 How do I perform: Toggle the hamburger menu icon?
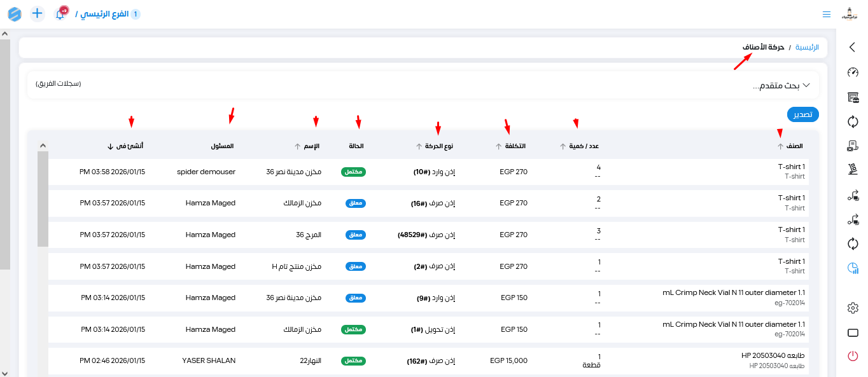(x=827, y=14)
